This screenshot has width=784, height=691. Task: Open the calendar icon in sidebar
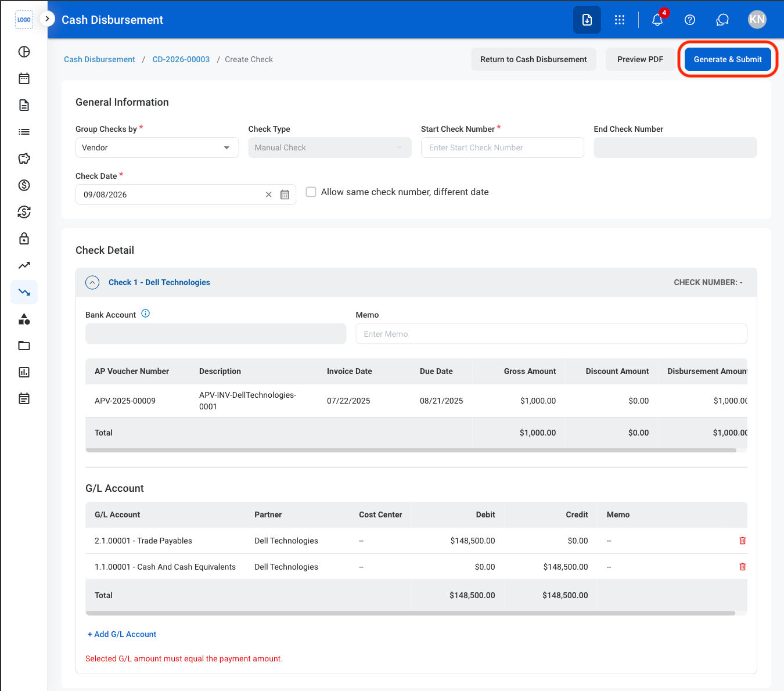point(24,78)
